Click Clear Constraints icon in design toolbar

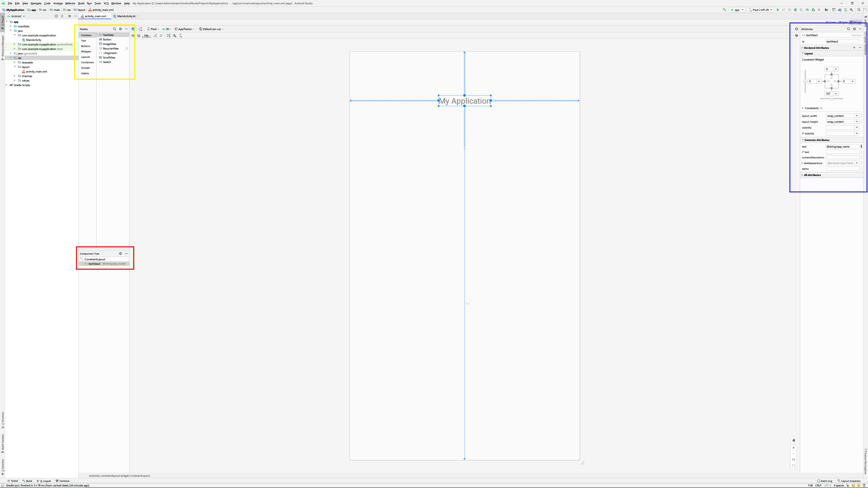point(155,35)
